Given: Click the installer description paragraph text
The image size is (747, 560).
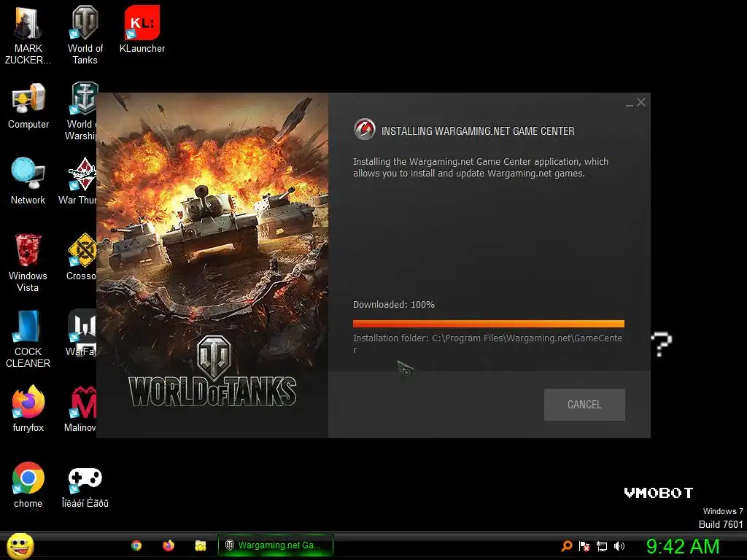Looking at the screenshot, I should click(480, 168).
